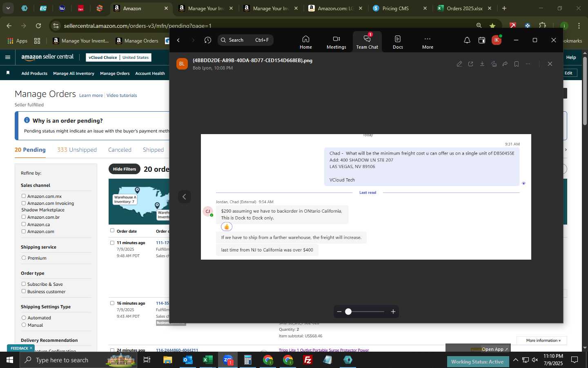Tick the Subscribe & Save checkbox

tap(24, 284)
